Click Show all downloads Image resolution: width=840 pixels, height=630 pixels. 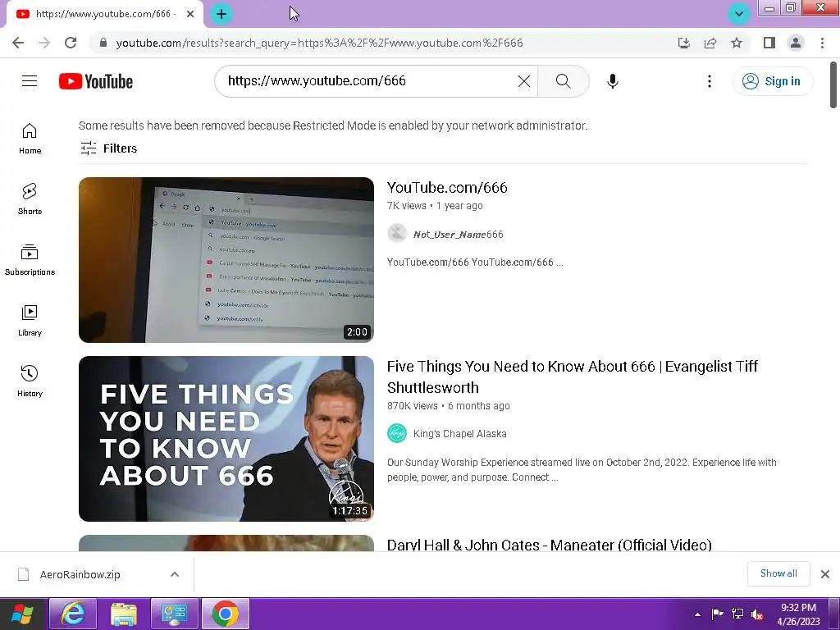click(x=778, y=573)
